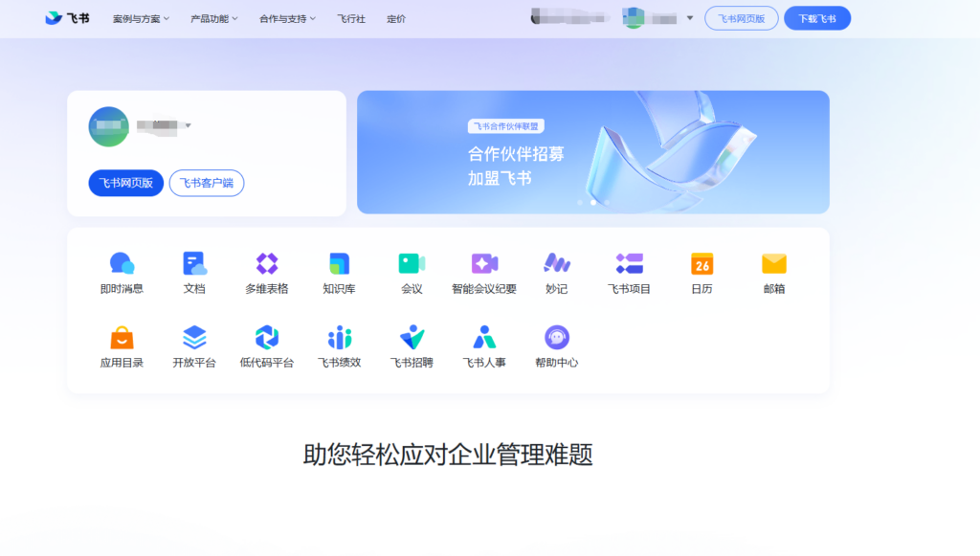The image size is (980, 556).
Task: Open the 即时消息 app icon
Action: point(120,265)
